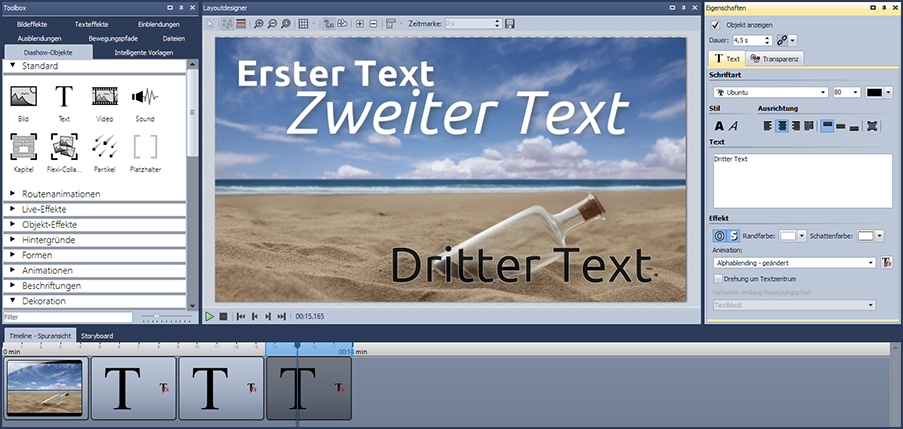Click the Toolbox icon size slider
Screen dimensions: 903x429
coord(166,316)
